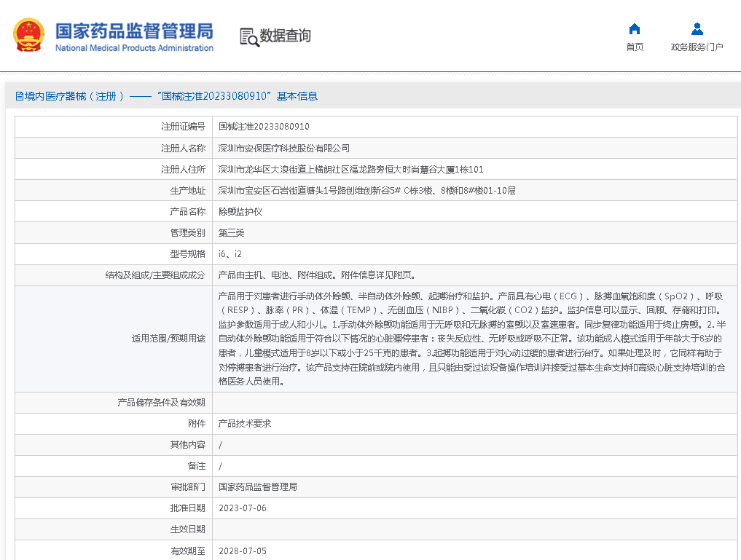Click registrant name 深圳市安保医疗科技股份有限公司
This screenshot has height=560, width=741.
coord(284,148)
